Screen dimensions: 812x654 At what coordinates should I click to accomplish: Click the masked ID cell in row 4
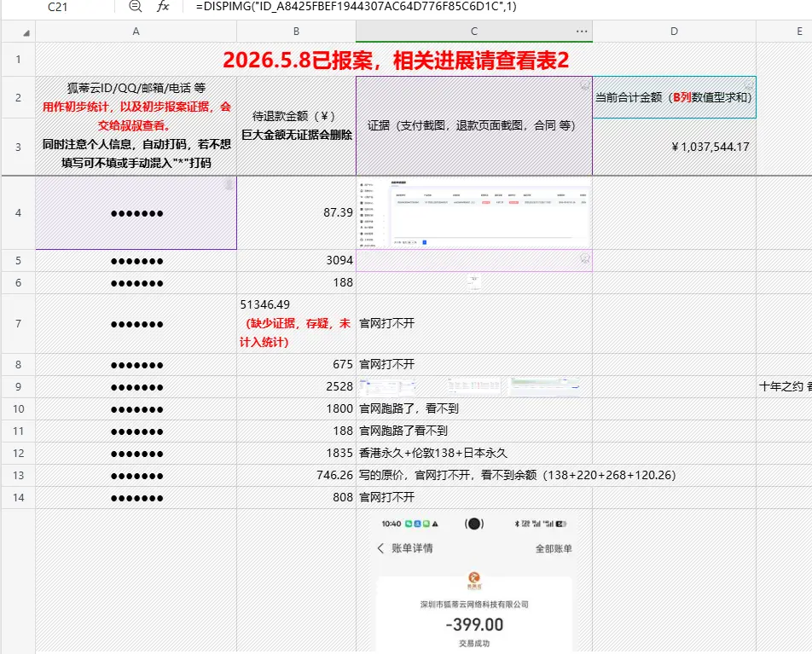click(x=136, y=213)
